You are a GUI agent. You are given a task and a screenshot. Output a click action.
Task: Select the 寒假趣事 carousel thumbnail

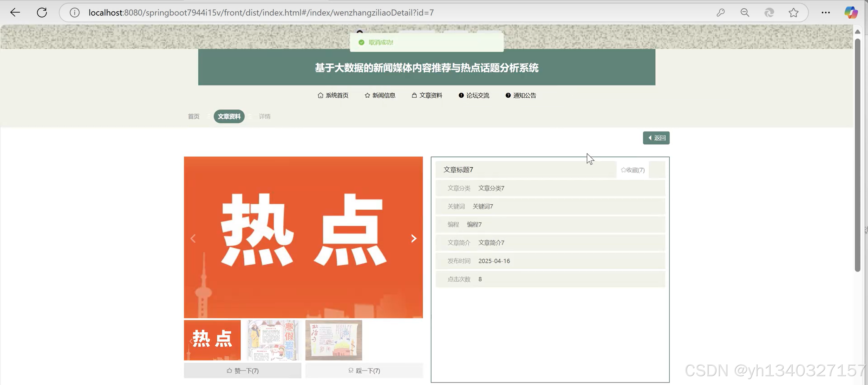coord(274,340)
